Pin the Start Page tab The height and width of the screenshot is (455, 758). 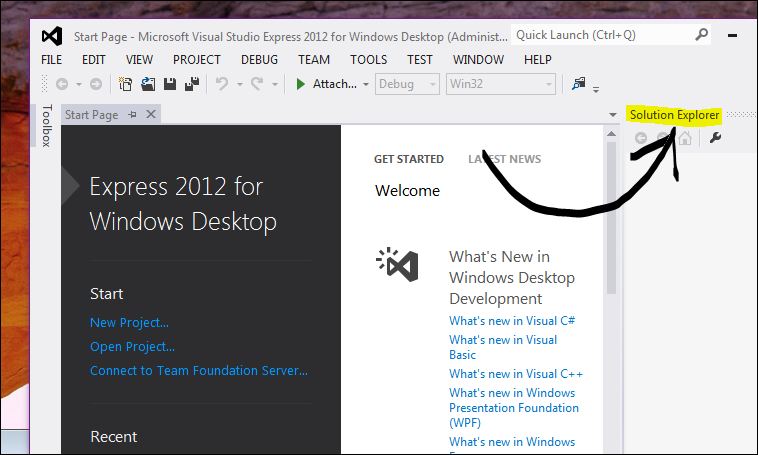[x=132, y=115]
